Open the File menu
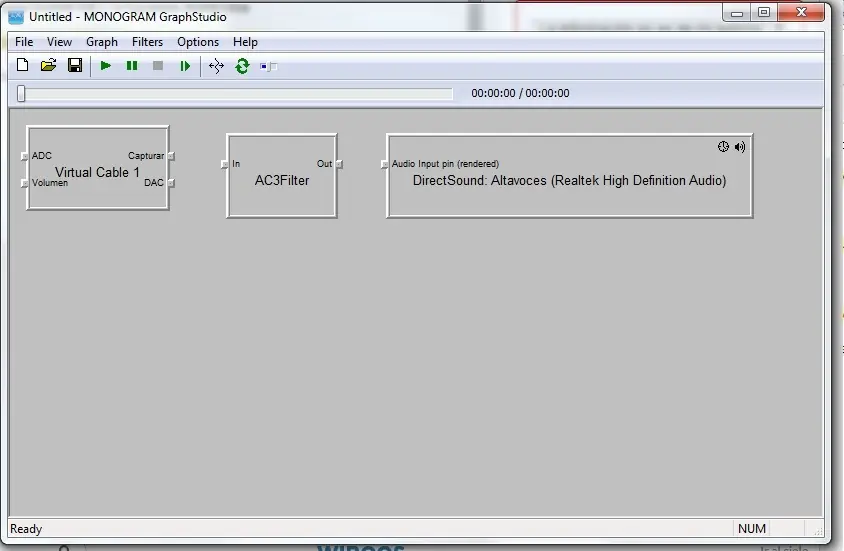The height and width of the screenshot is (551, 844). point(24,42)
